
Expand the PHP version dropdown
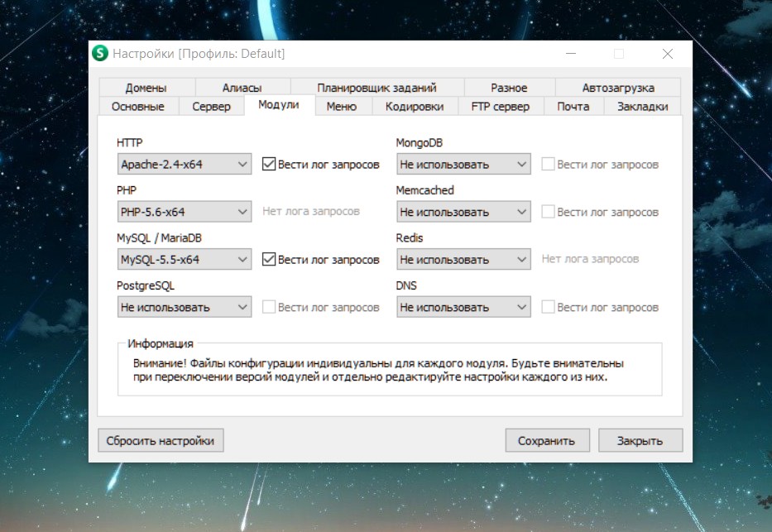coord(184,212)
